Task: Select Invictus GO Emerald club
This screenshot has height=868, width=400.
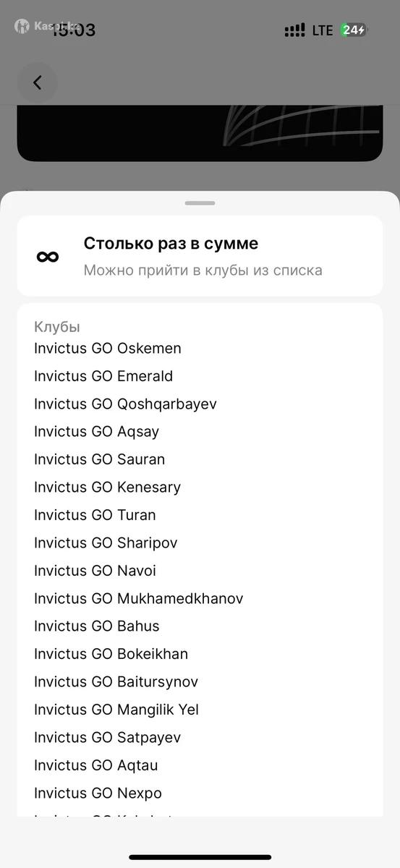Action: click(103, 376)
